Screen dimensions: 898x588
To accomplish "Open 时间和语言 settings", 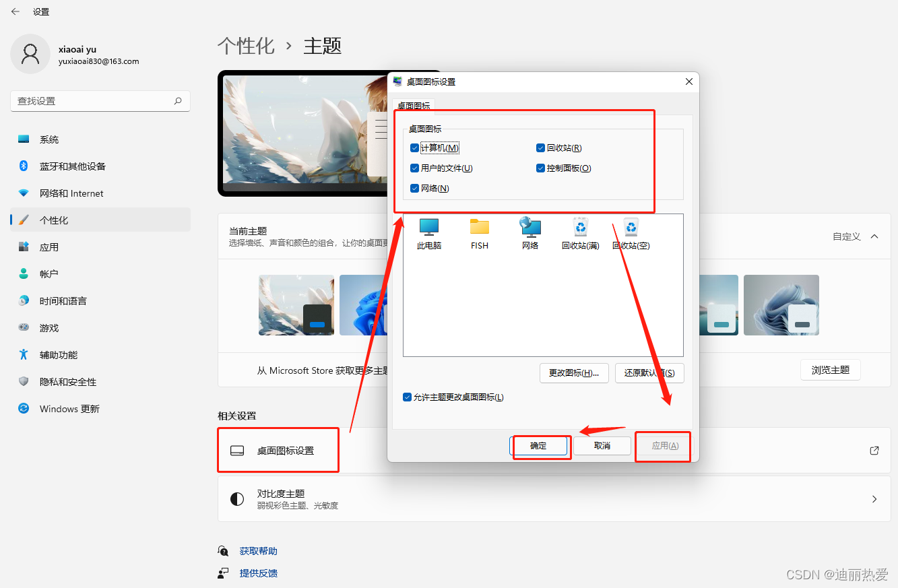I will click(100, 301).
